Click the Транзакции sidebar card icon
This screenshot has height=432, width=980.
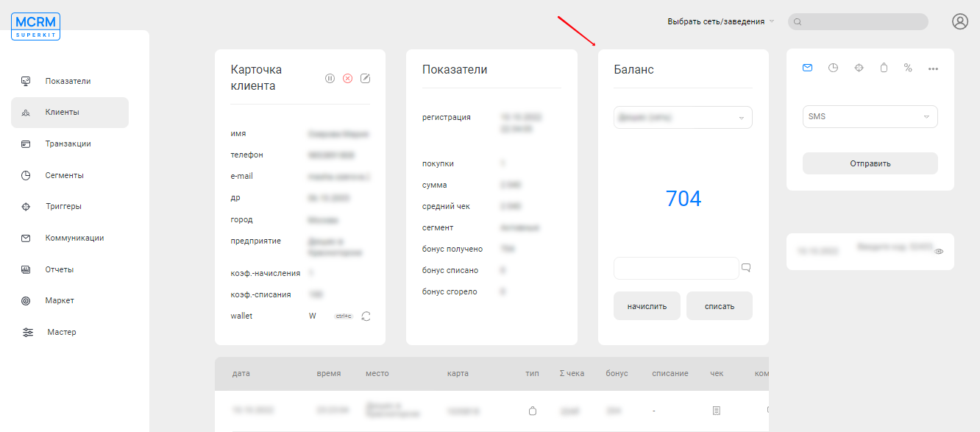[x=26, y=144]
